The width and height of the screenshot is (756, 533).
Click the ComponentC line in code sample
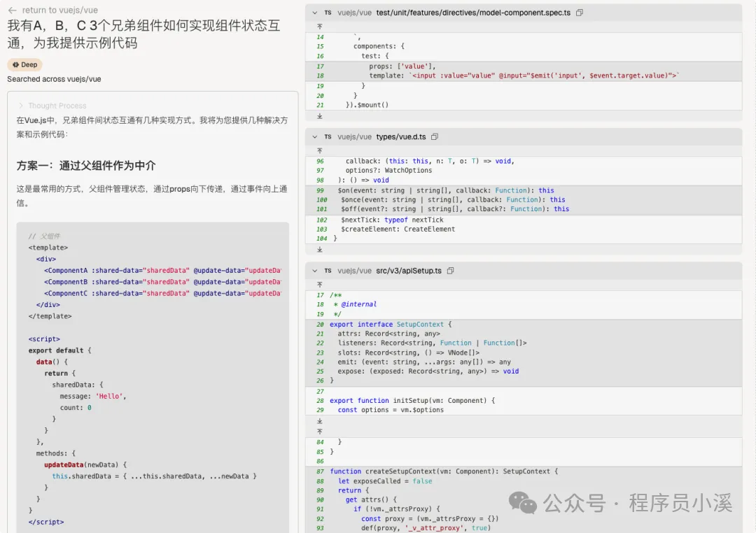click(x=162, y=293)
